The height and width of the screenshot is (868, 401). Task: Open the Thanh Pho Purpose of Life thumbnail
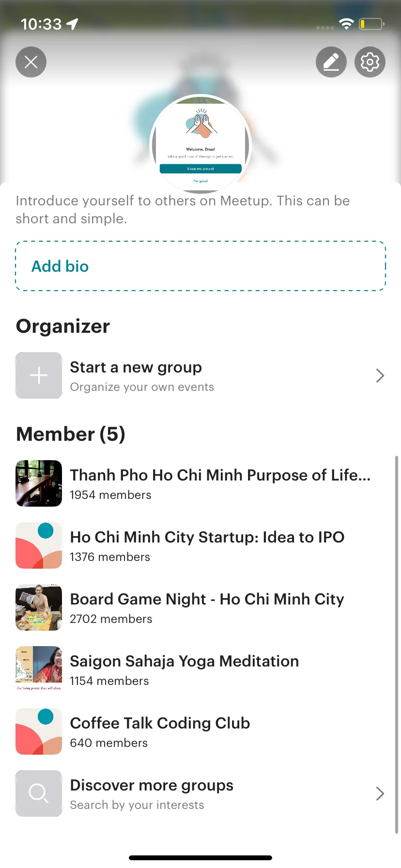(39, 483)
